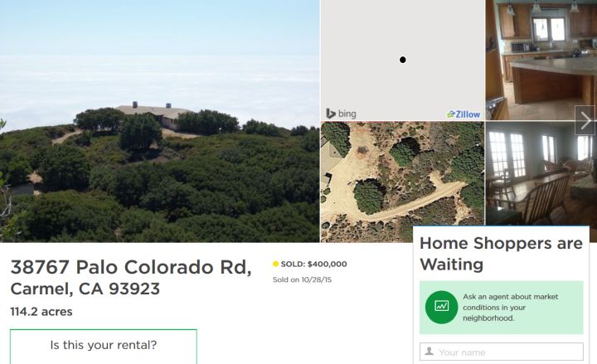This screenshot has width=597, height=364.
Task: Open the main hilltop house photo
Action: [x=159, y=121]
